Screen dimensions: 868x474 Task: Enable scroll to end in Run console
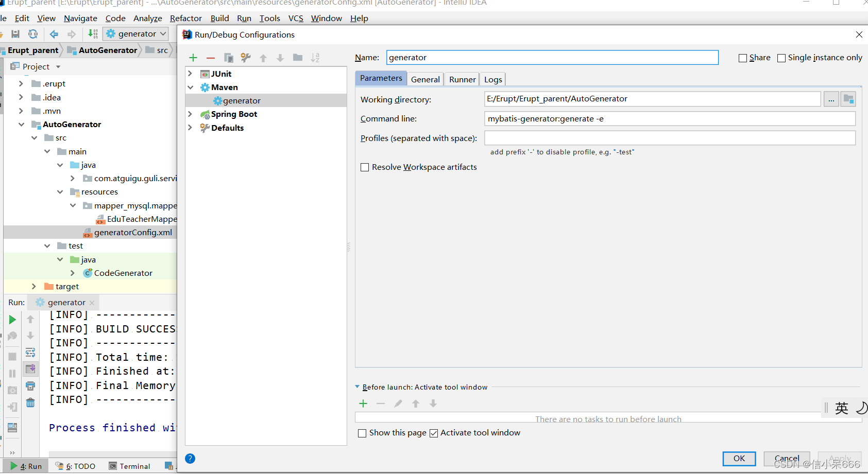click(30, 368)
